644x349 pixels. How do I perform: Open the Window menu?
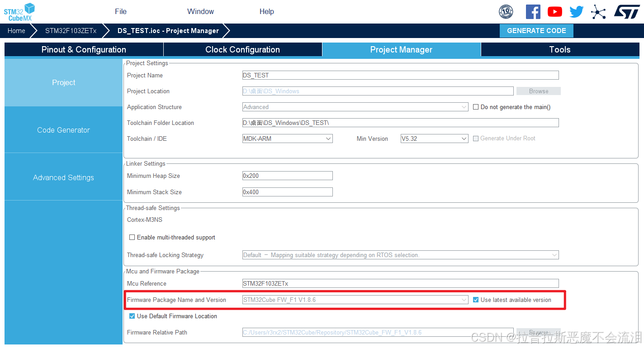(x=200, y=12)
